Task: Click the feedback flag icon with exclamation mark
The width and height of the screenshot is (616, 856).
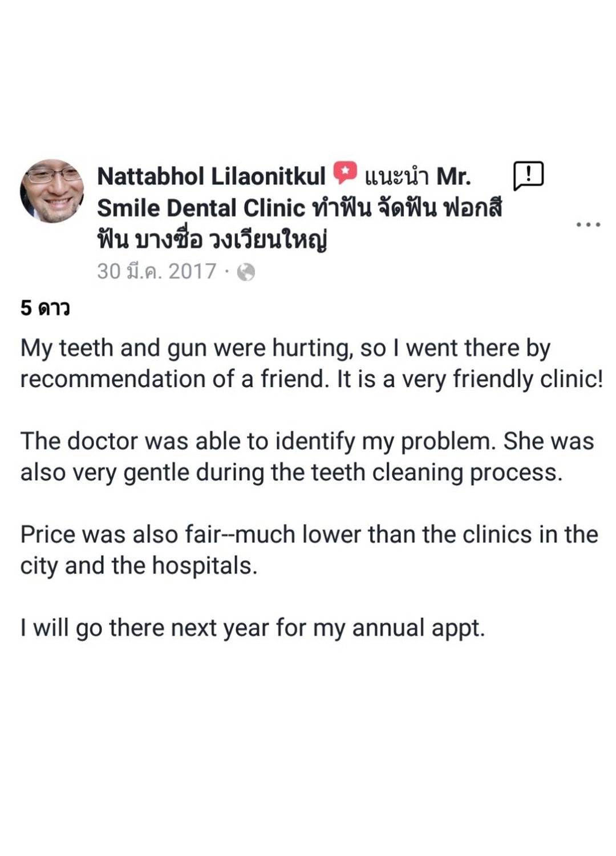Action: click(528, 175)
